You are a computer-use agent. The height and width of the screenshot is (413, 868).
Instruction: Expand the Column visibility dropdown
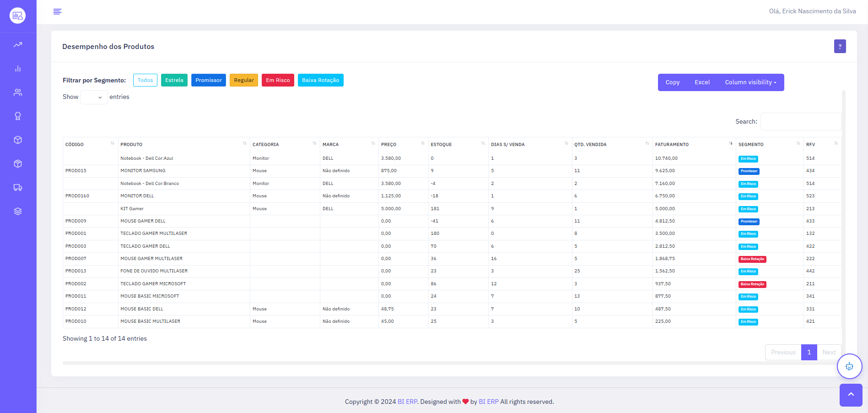tap(750, 82)
